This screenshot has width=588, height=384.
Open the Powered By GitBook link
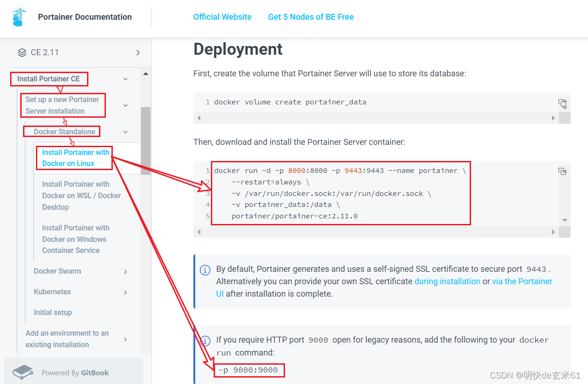(76, 373)
